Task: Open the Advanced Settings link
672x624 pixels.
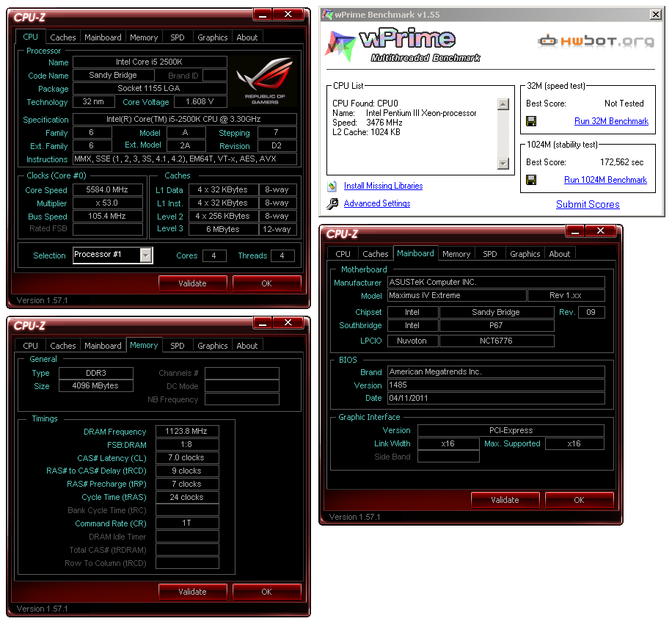Action: (x=376, y=203)
